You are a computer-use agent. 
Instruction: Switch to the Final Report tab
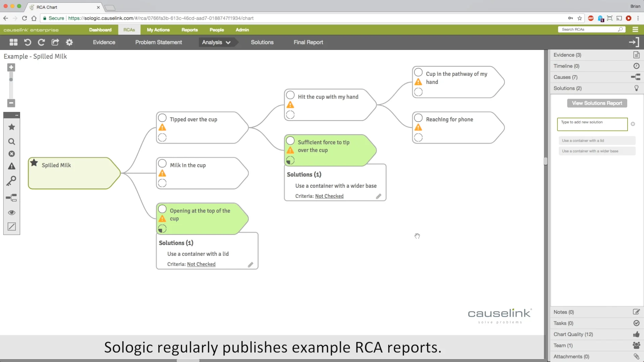[308, 42]
